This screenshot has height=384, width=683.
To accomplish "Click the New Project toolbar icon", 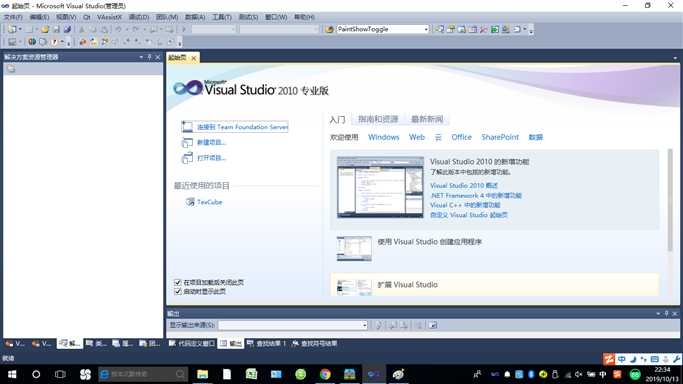I will pyautogui.click(x=12, y=29).
